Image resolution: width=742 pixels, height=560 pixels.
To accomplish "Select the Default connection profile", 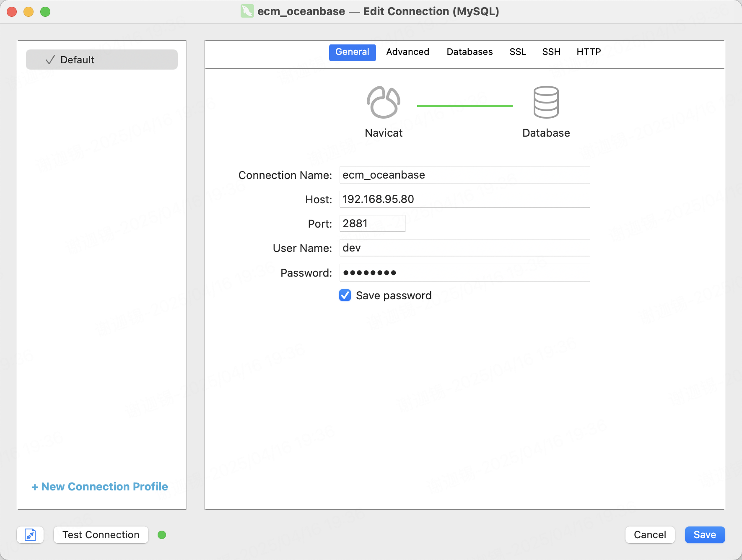I will [102, 60].
